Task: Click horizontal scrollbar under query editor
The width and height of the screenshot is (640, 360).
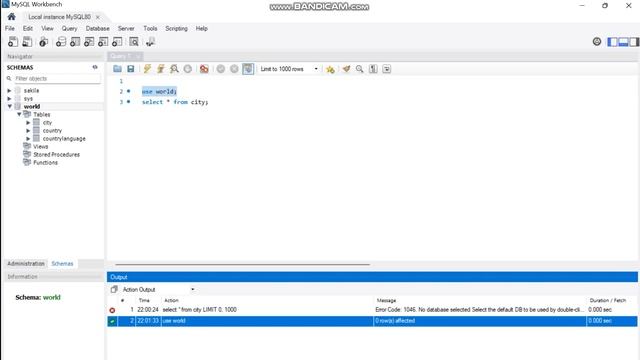Action: [242, 264]
